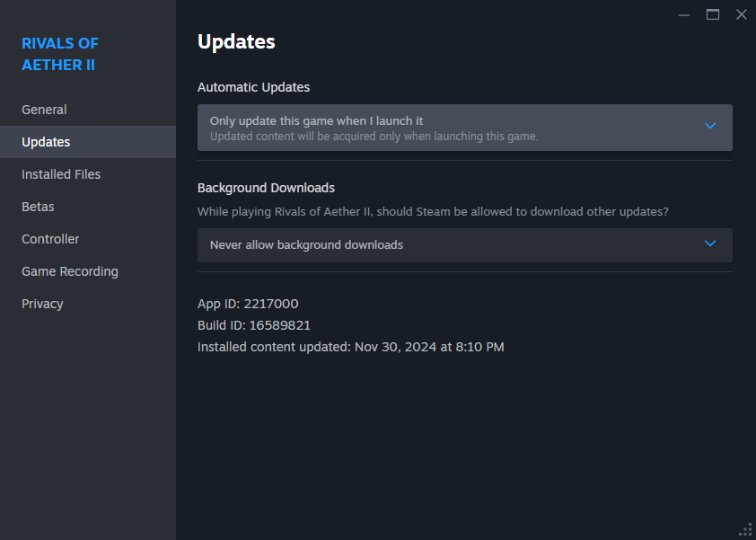The image size is (756, 540).
Task: Open 'Never allow background downloads' dropdown
Action: click(465, 245)
